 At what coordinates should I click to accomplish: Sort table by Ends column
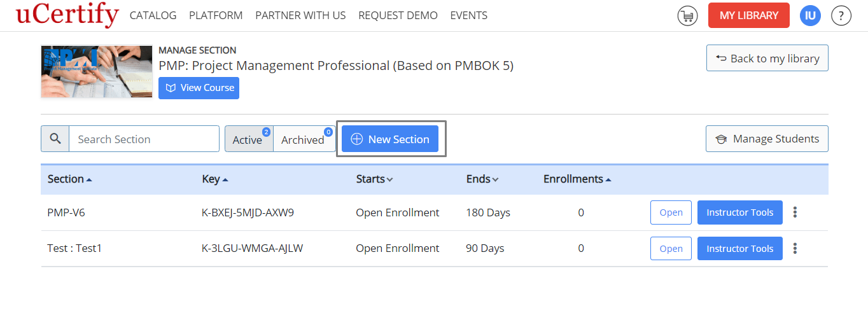pos(482,179)
